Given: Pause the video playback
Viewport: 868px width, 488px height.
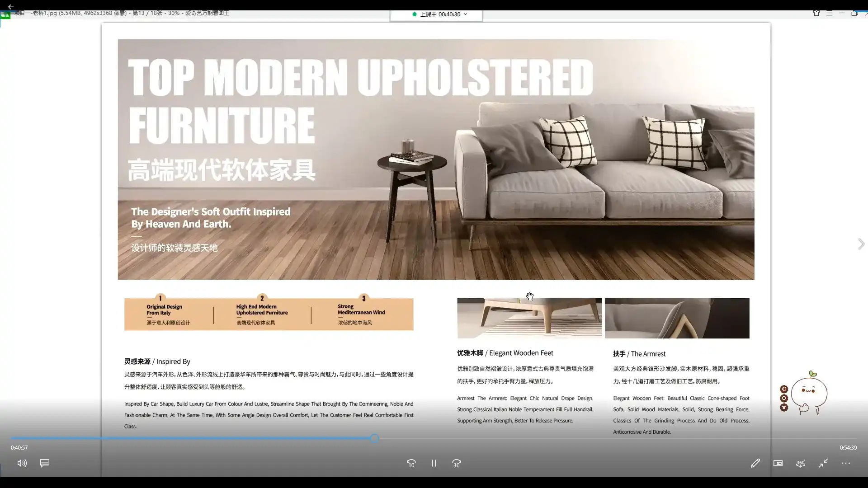Looking at the screenshot, I should [x=434, y=463].
